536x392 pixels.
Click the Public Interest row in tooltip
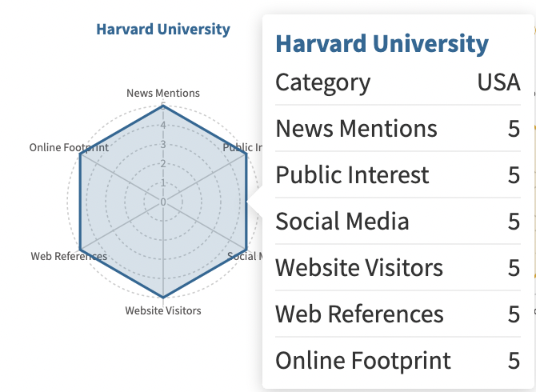[x=398, y=174]
